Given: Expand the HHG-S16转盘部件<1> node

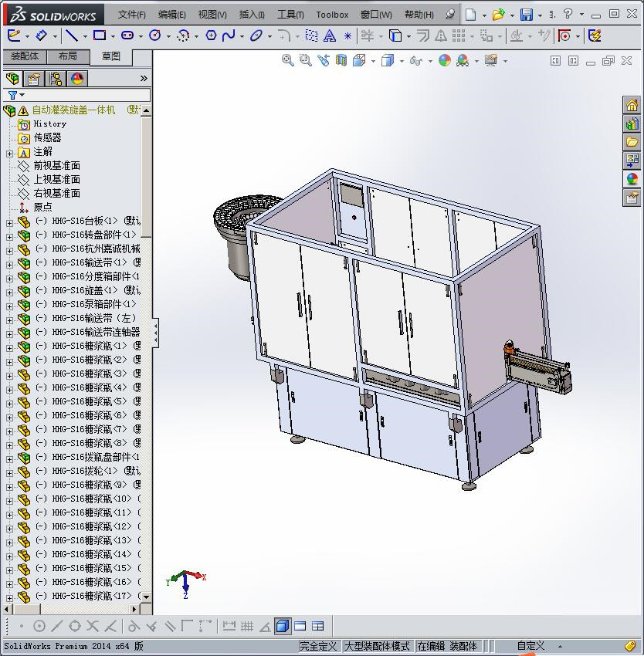Looking at the screenshot, I should [9, 237].
